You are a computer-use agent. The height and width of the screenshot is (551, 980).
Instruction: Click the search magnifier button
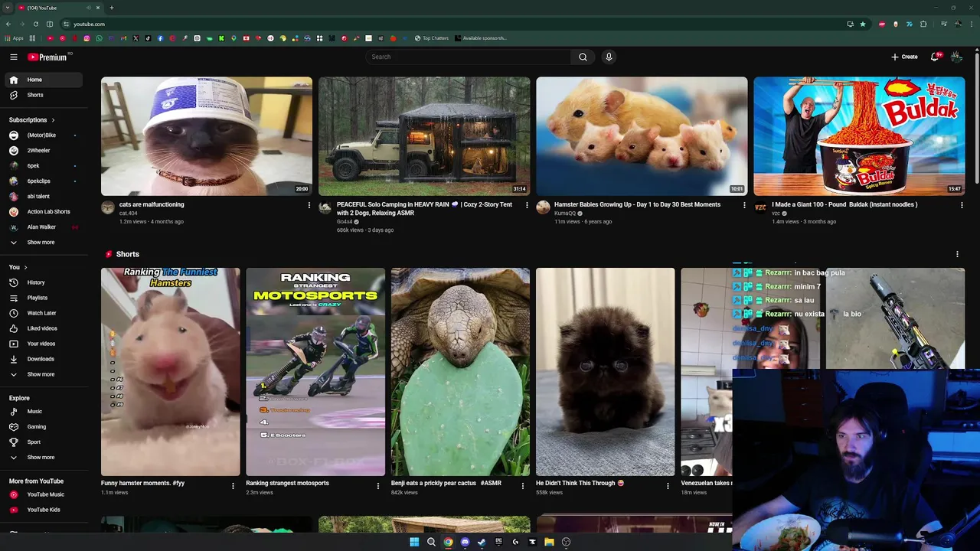coord(583,57)
